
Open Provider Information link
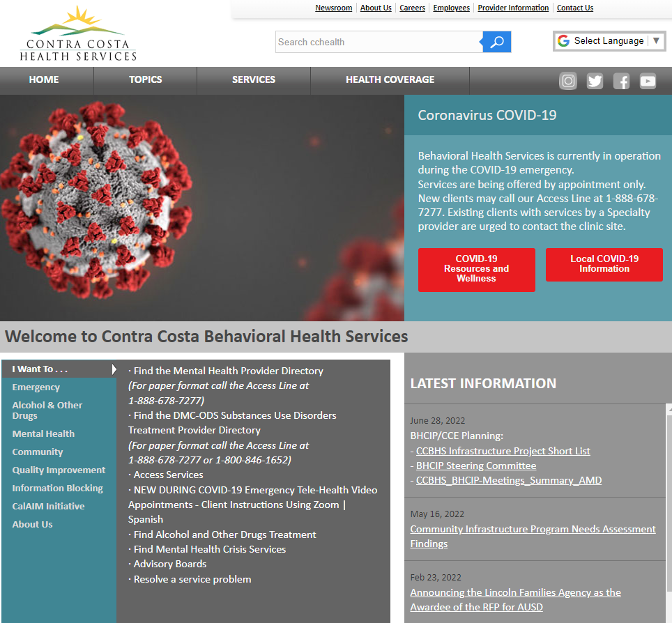[x=513, y=8]
